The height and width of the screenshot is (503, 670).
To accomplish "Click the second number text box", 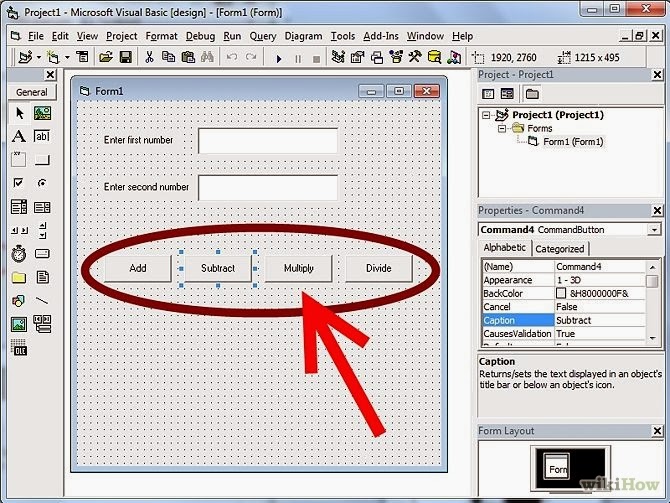I will click(268, 188).
